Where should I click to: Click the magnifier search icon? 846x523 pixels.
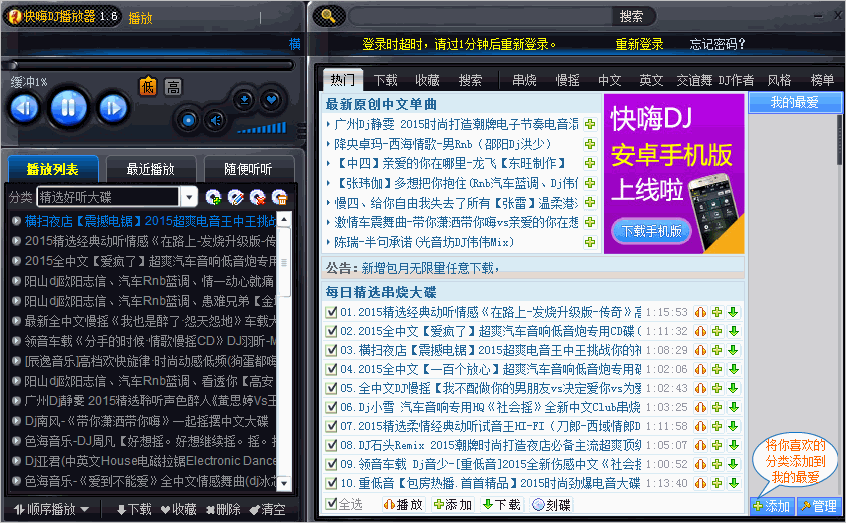click(x=328, y=16)
